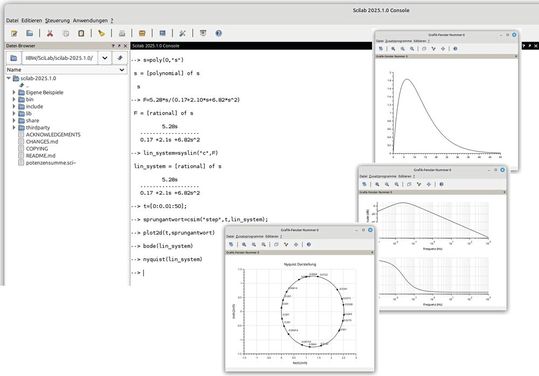This screenshot has width=539, height=376.
Task: Open Scilab preferences tools icon
Action: click(182, 33)
